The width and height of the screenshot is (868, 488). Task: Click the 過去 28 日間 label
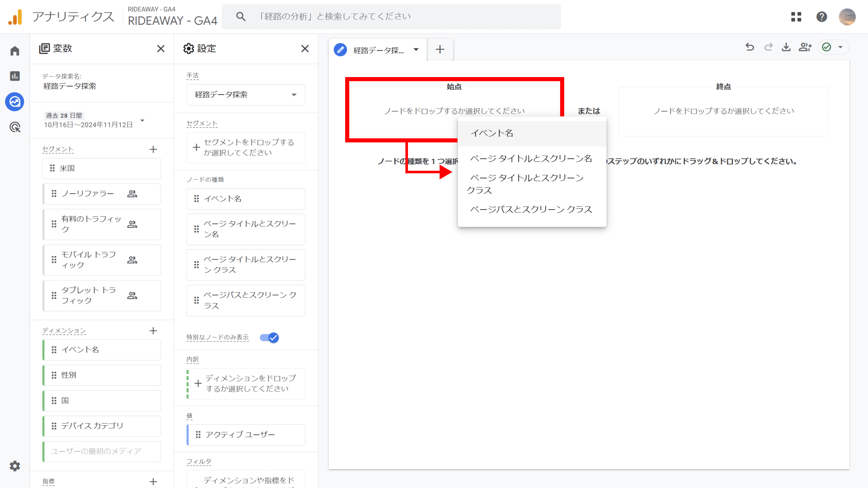coord(64,116)
